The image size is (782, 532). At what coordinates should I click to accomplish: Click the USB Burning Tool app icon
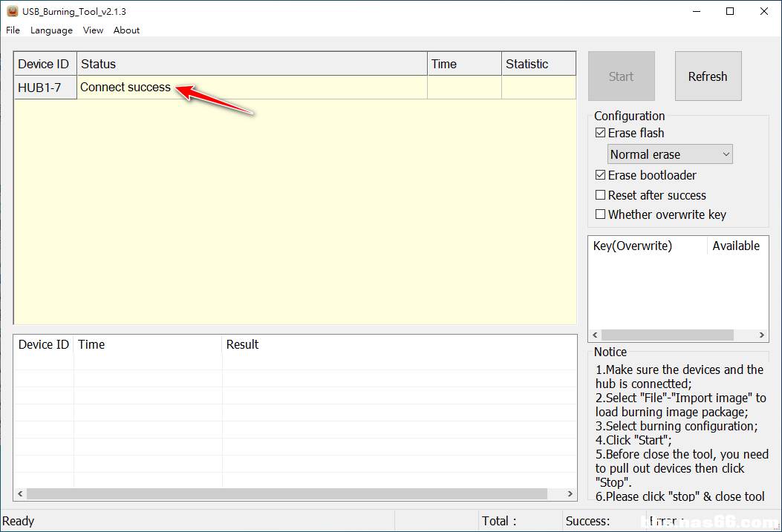pyautogui.click(x=12, y=11)
